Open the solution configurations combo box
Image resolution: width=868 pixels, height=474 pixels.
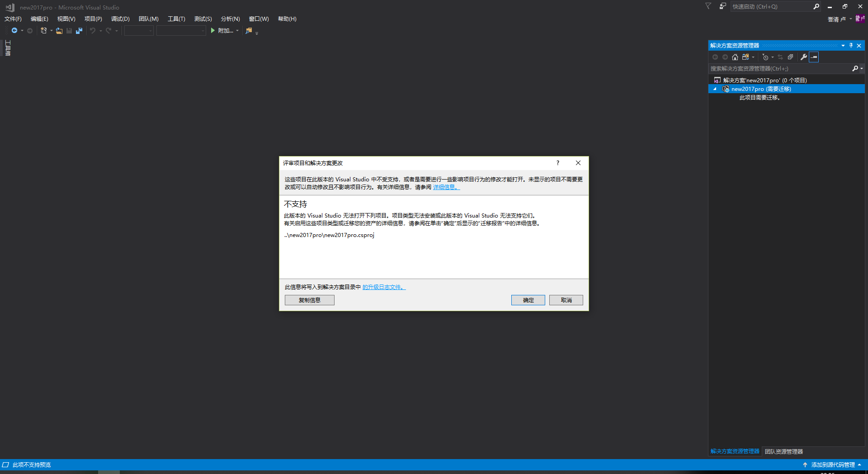point(139,31)
